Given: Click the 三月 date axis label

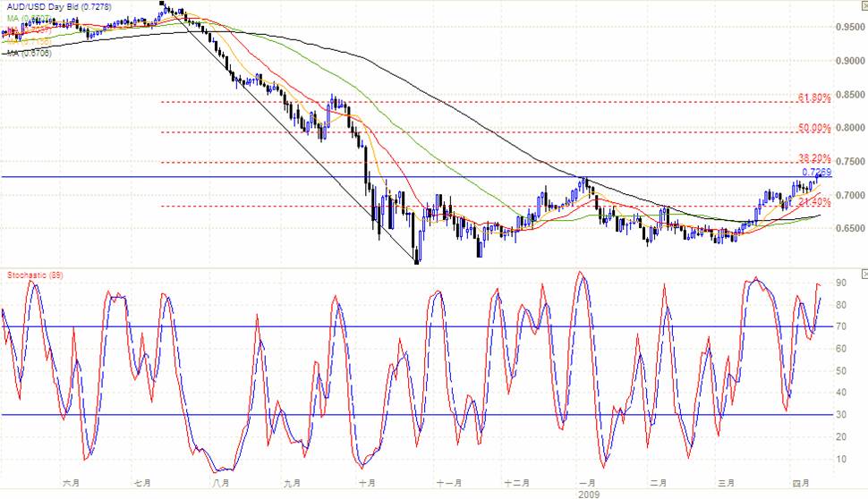Looking at the screenshot, I should [727, 483].
